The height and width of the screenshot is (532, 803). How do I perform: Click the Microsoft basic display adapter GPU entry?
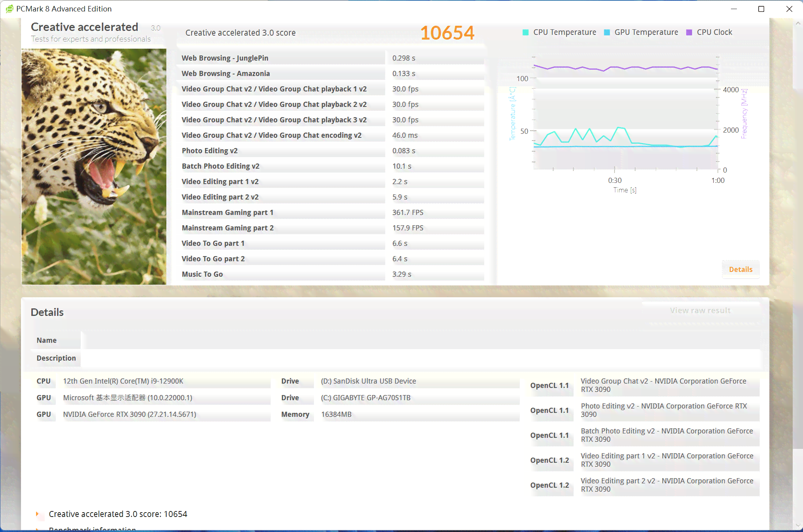[127, 397]
